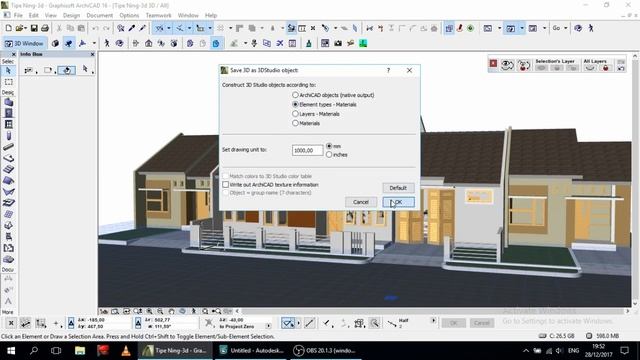The width and height of the screenshot is (640, 360).
Task: Select the Materials radio option
Action: [x=295, y=123]
